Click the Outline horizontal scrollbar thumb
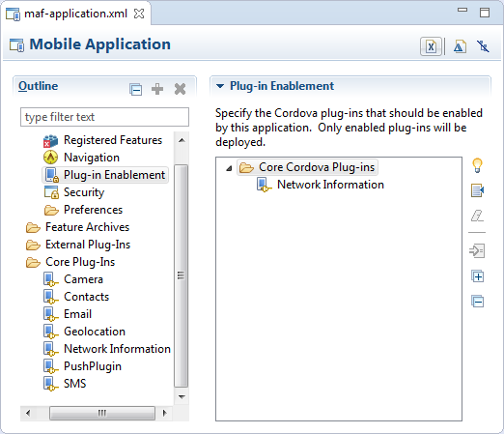 coord(102,413)
